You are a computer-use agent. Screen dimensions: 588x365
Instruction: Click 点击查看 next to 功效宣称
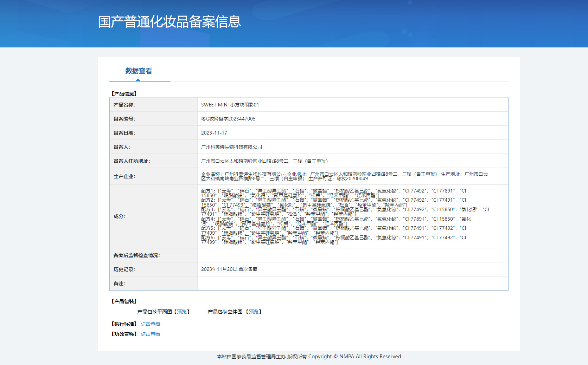pyautogui.click(x=151, y=334)
